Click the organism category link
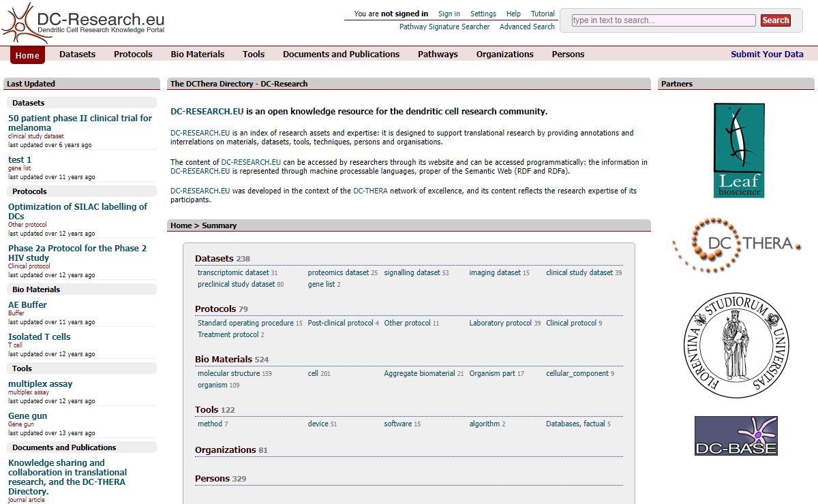This screenshot has height=504, width=818. pos(213,385)
